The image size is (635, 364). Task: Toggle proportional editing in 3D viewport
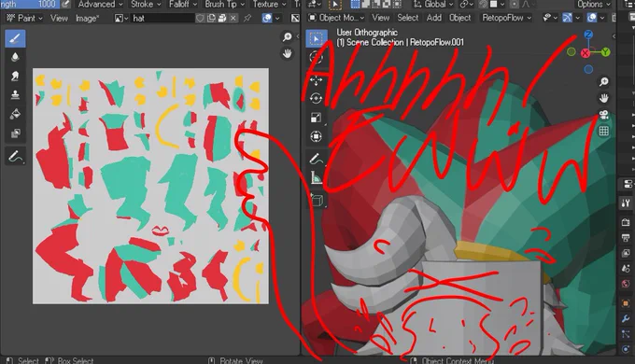click(514, 4)
